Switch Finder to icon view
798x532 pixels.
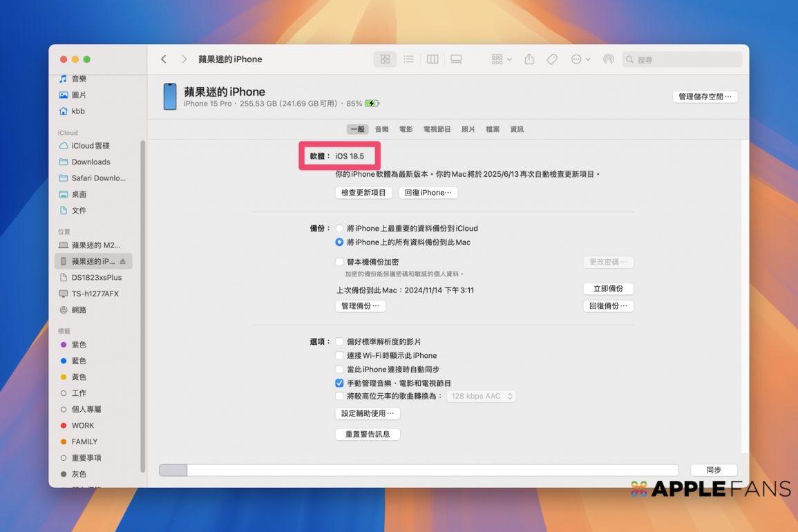click(386, 59)
